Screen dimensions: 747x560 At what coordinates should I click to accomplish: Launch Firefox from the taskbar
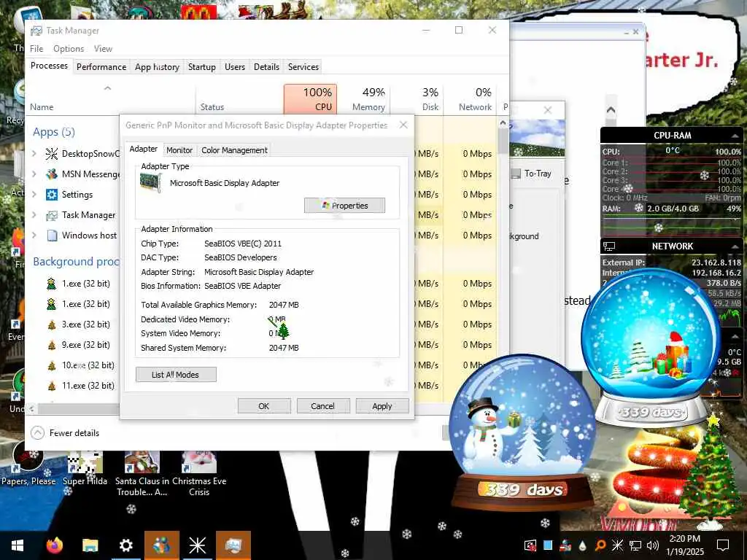(55, 545)
